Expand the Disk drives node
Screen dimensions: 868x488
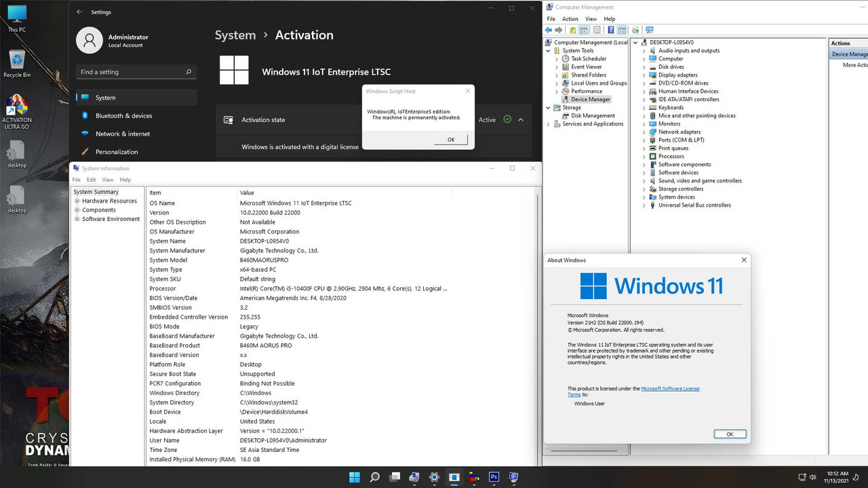pyautogui.click(x=644, y=67)
